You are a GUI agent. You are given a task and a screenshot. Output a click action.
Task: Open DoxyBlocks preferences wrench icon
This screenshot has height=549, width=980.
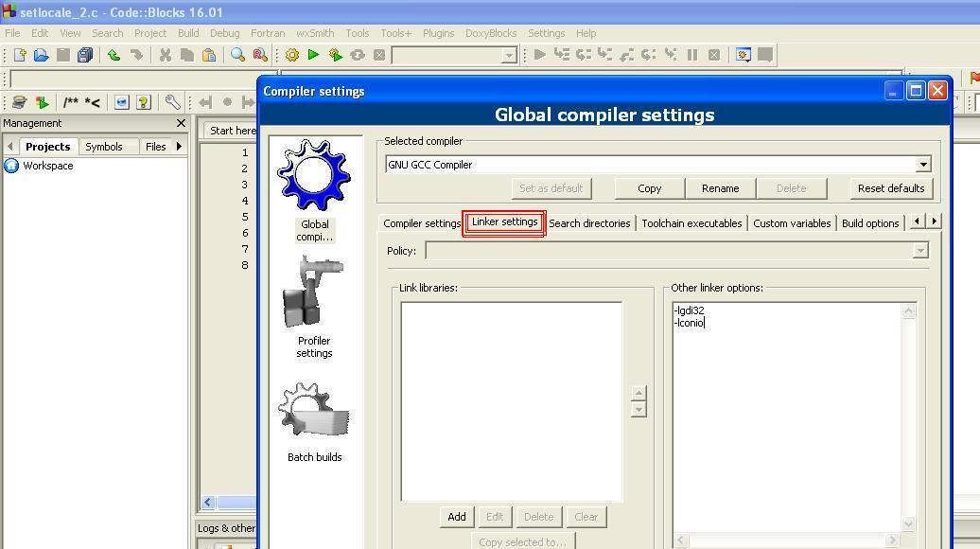[x=172, y=102]
